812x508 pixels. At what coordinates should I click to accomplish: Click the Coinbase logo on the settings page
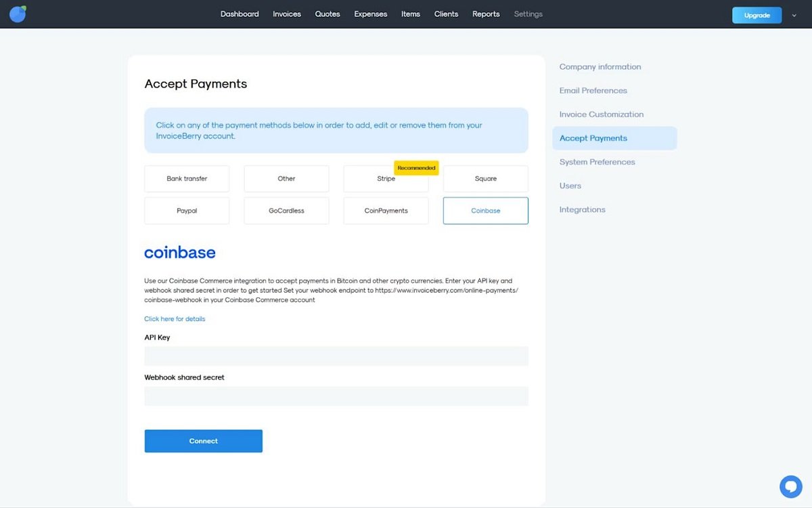pos(179,252)
